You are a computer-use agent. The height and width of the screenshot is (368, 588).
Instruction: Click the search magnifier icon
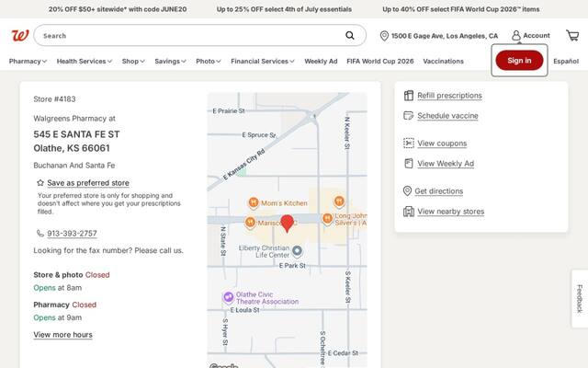pyautogui.click(x=350, y=35)
